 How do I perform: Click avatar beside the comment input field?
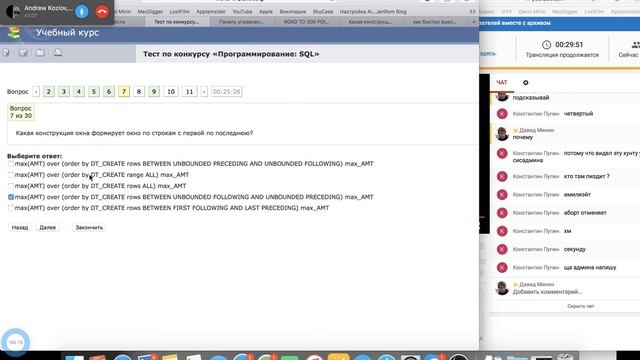(502, 288)
